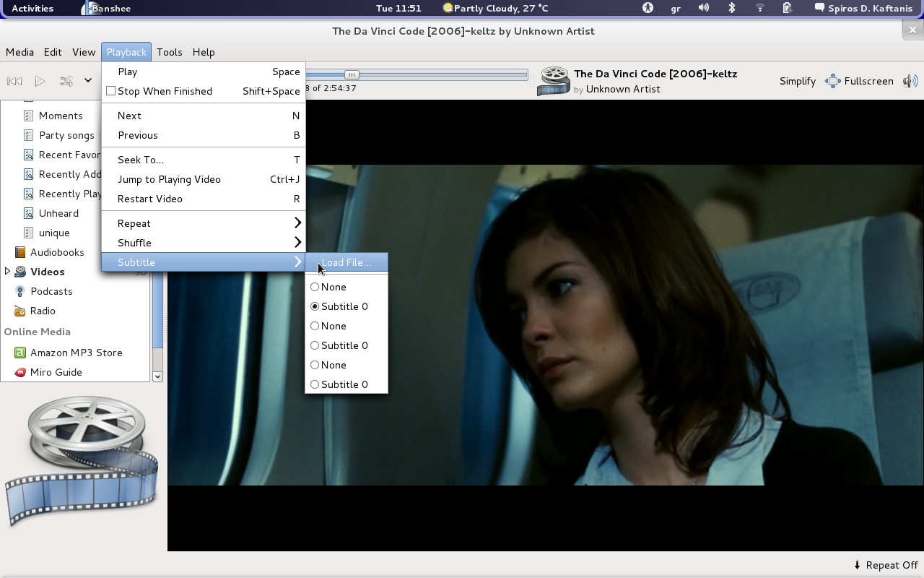This screenshot has width=924, height=578.
Task: Click the unique playlist icon
Action: [29, 233]
